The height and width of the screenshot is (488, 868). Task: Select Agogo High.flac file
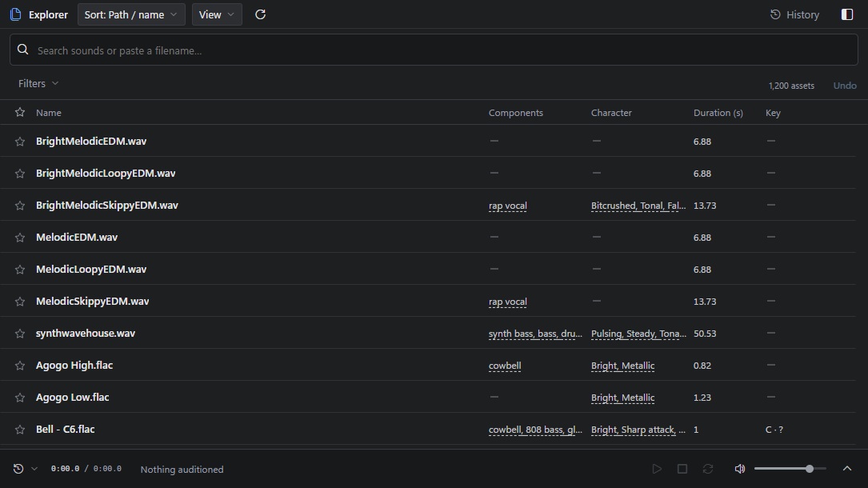[x=74, y=366]
